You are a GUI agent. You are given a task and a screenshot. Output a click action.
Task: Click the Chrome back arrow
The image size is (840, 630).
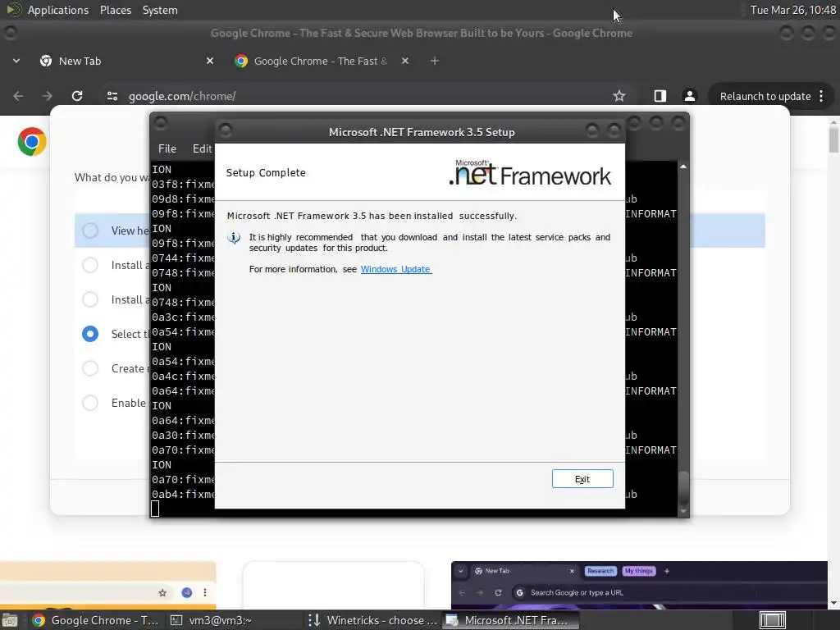(x=18, y=96)
